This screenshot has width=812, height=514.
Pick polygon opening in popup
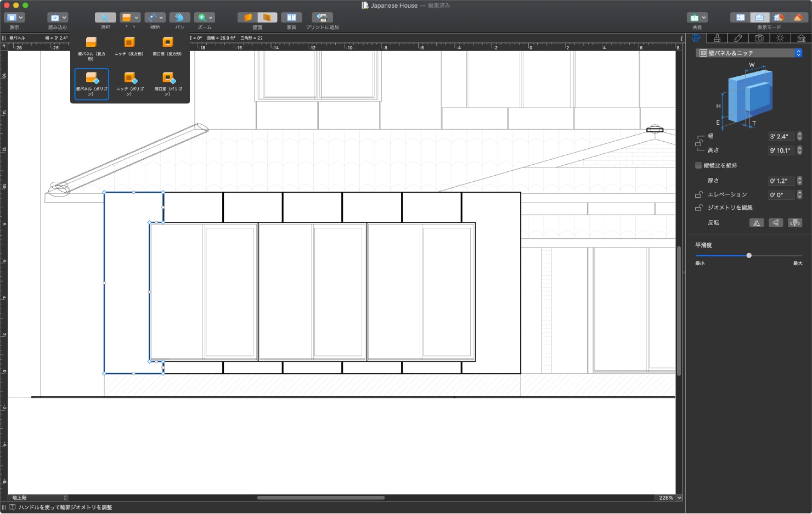click(168, 84)
